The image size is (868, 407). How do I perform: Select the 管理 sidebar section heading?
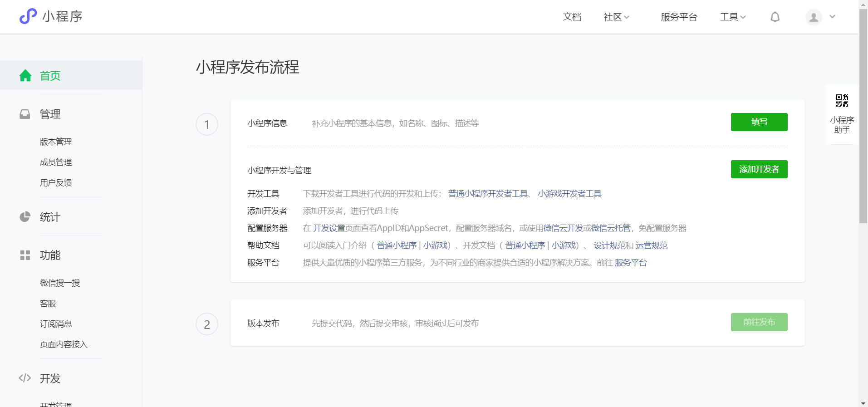tap(50, 114)
